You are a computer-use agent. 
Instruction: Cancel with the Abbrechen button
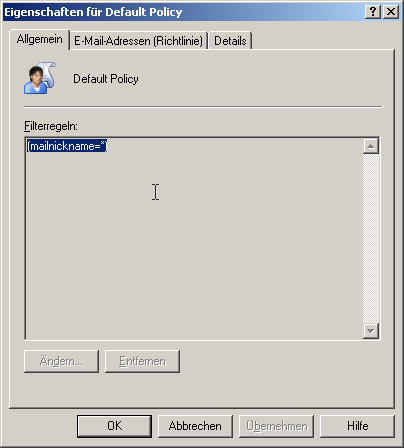195,426
